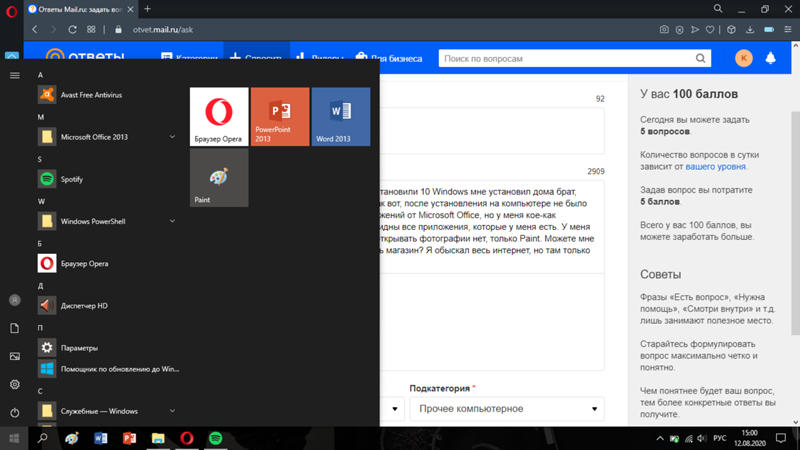
Task: Click the Windows Start button on taskbar
Action: pos(14,438)
